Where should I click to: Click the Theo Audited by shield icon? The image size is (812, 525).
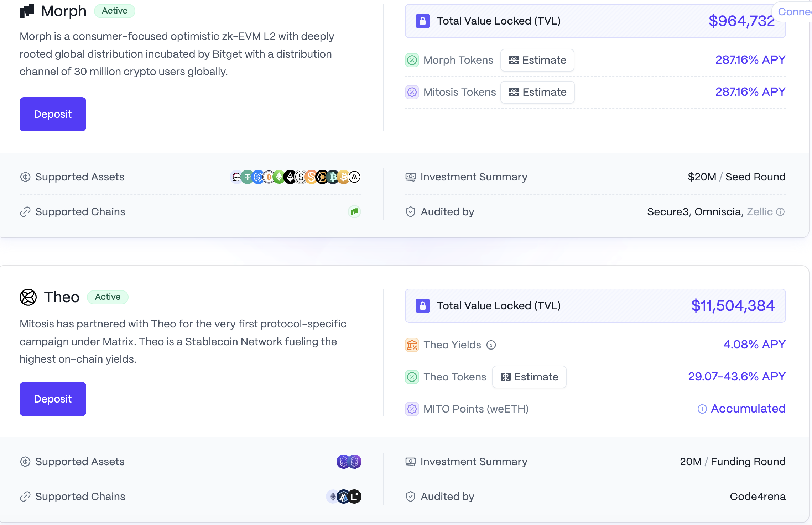point(411,497)
